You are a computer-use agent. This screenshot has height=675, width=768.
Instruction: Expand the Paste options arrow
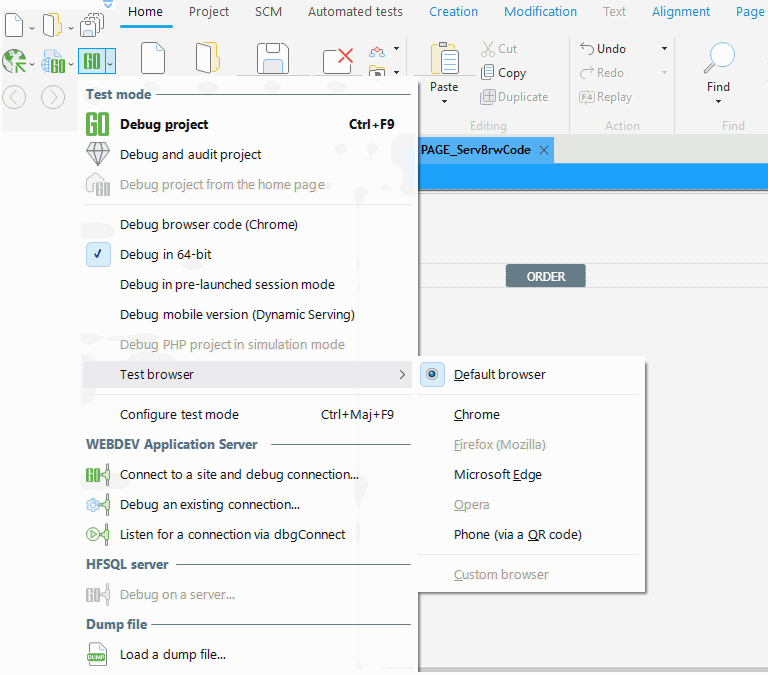444,101
